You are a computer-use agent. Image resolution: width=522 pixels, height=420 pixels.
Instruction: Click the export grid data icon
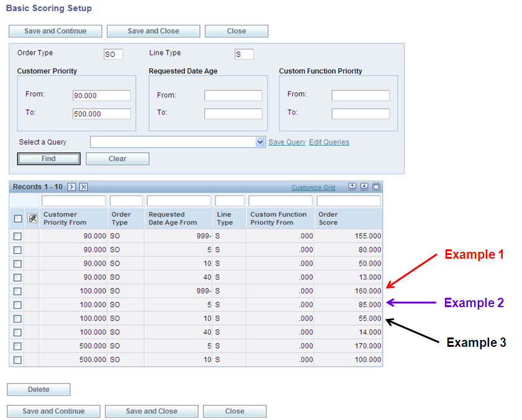click(352, 187)
